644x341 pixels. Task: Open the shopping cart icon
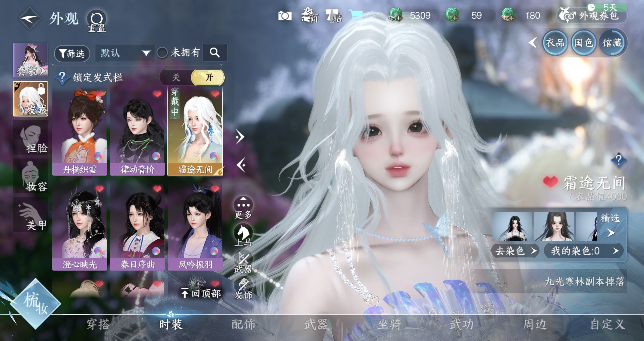click(x=356, y=15)
